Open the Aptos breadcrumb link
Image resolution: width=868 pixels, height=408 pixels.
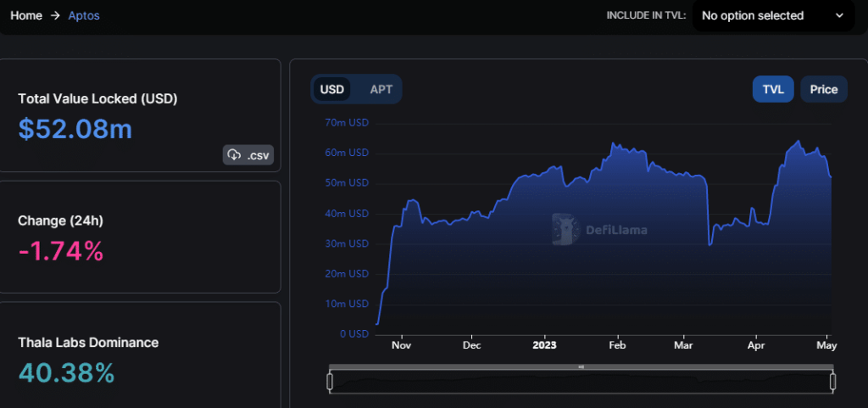(x=84, y=15)
